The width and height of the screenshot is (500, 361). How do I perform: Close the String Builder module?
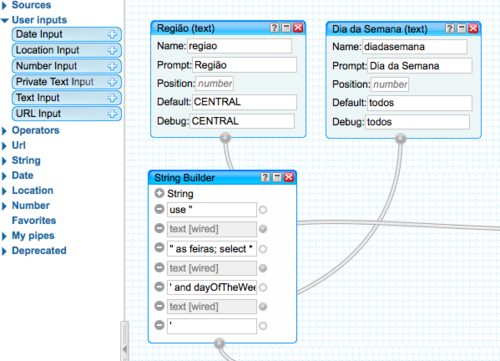click(x=289, y=177)
